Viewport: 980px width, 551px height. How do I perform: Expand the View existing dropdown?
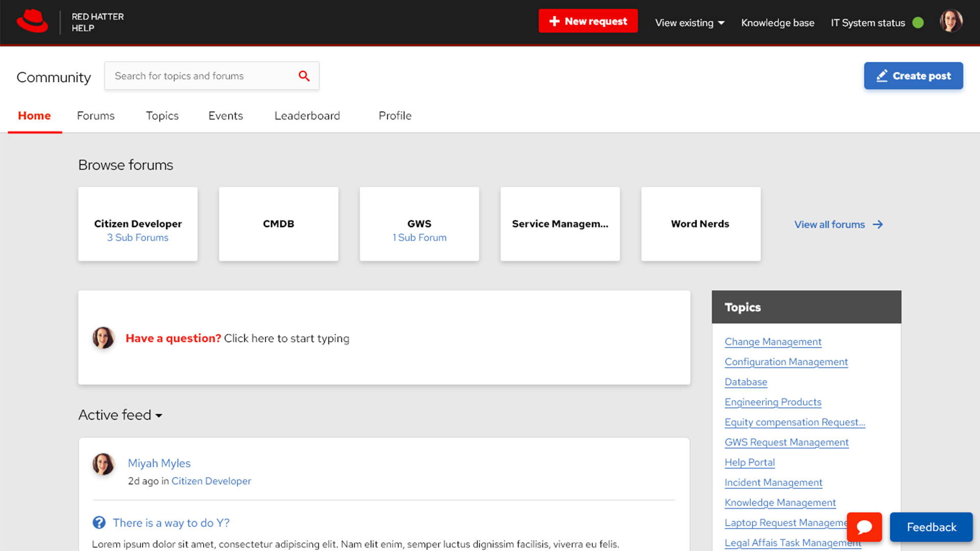(690, 23)
